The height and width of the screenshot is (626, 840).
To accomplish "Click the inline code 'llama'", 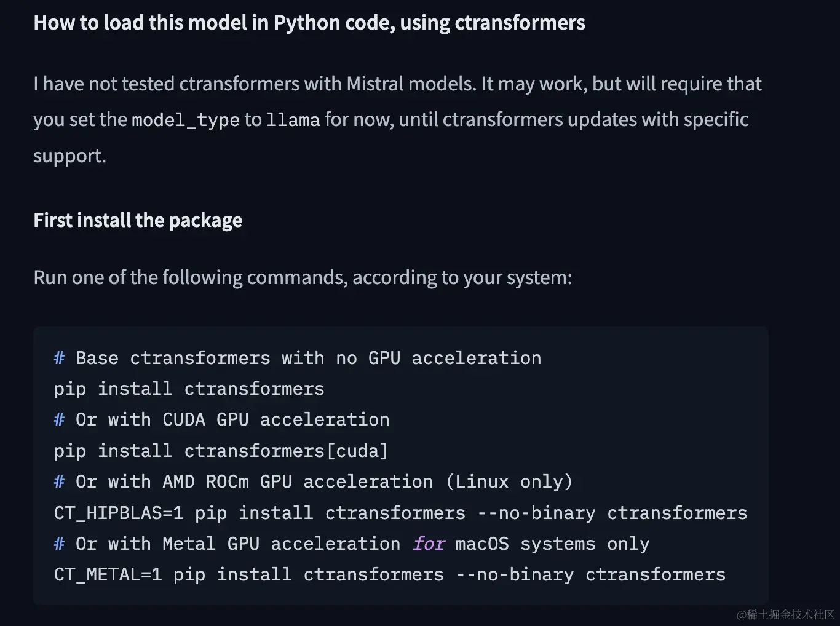I will click(x=293, y=120).
